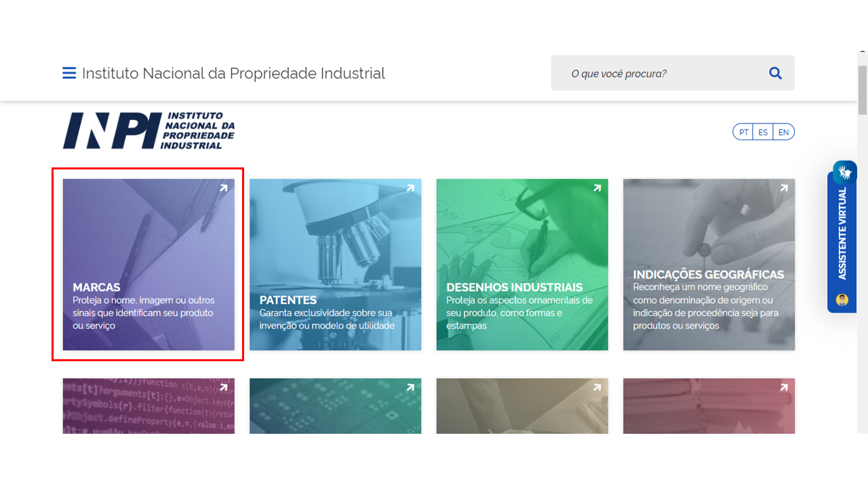Viewport: 868px width, 488px height.
Task: Click the arrow icon on Indicações Geográficas tile
Action: (784, 188)
